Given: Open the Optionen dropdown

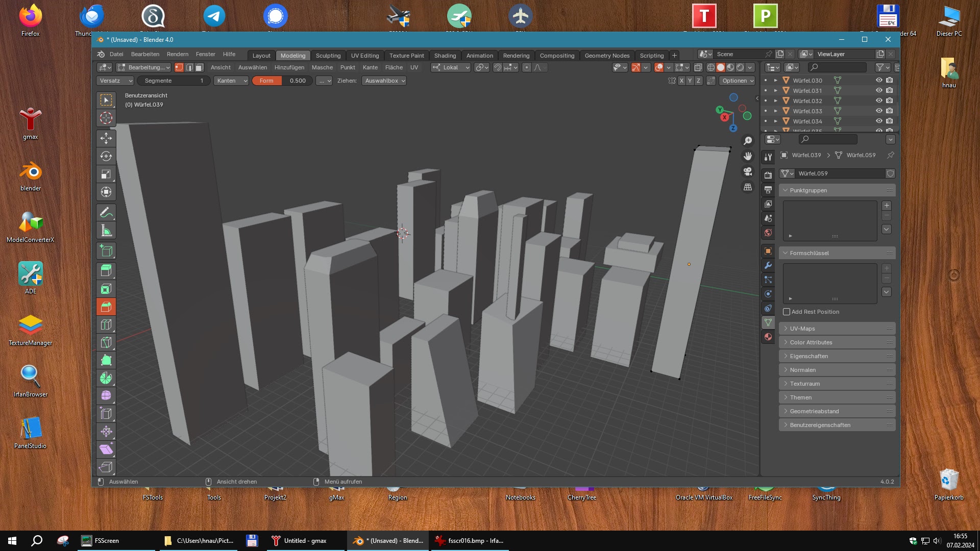Looking at the screenshot, I should 738,81.
